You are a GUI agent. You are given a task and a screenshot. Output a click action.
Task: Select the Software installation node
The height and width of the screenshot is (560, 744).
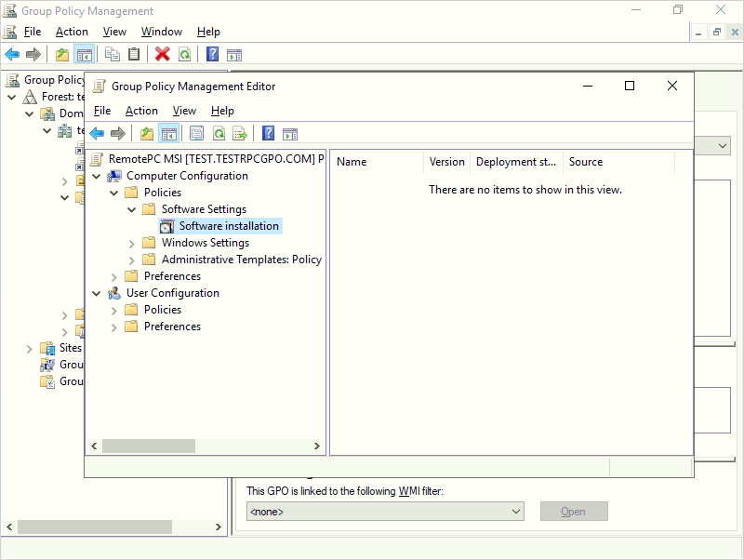[x=229, y=226]
